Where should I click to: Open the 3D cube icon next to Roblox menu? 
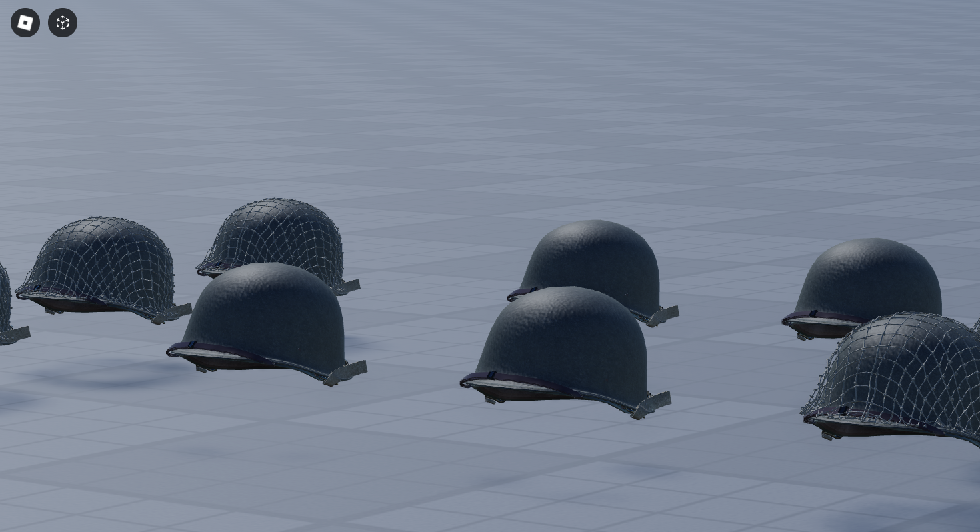coord(63,23)
